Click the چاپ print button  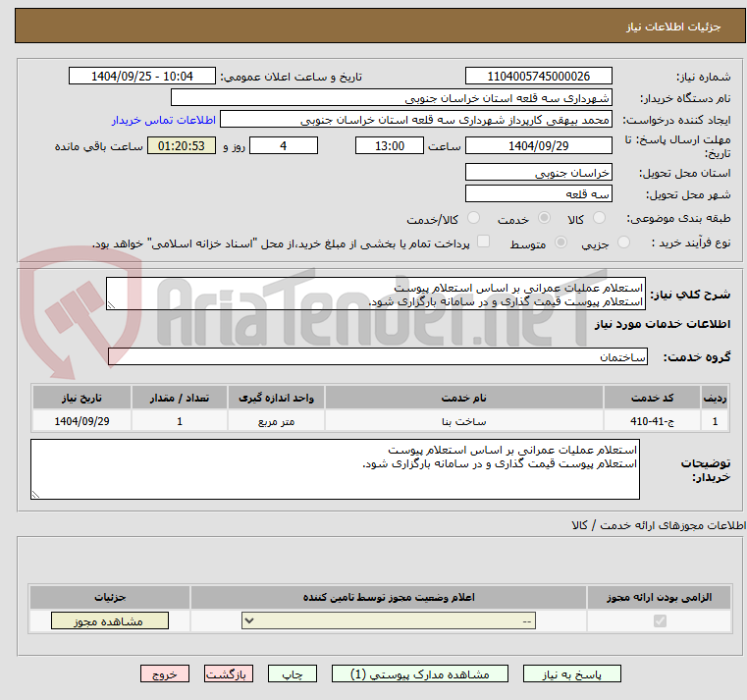(x=293, y=673)
